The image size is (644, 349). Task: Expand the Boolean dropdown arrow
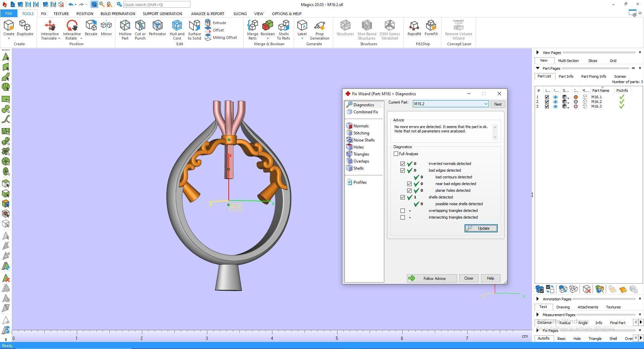[268, 39]
